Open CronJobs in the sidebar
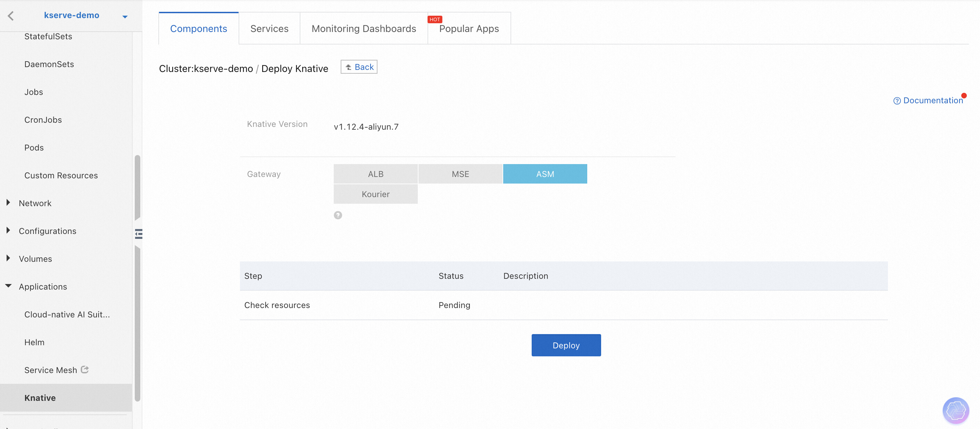 point(43,120)
